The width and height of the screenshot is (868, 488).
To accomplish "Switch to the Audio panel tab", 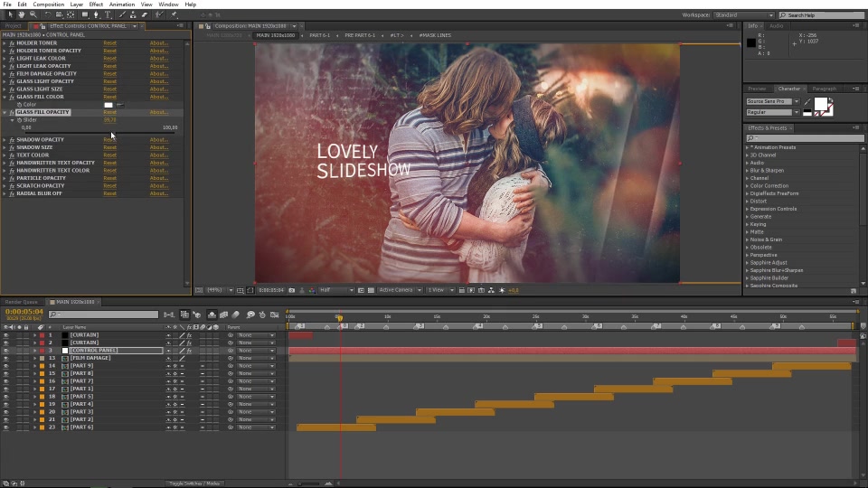I will [776, 26].
